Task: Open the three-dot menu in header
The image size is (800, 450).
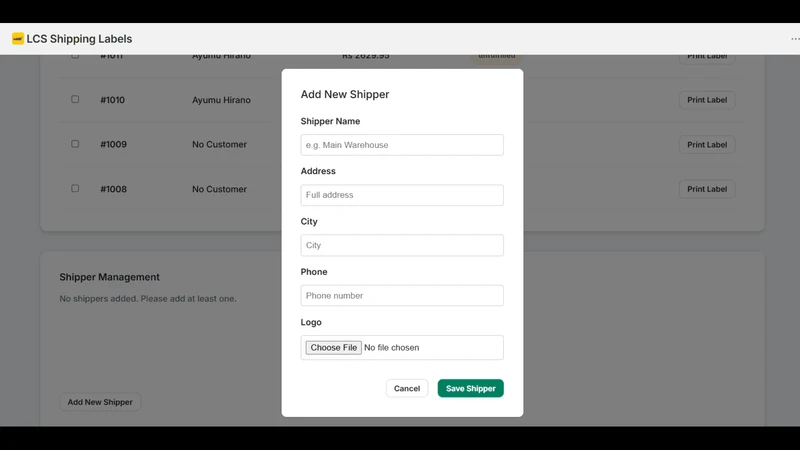Action: point(795,39)
